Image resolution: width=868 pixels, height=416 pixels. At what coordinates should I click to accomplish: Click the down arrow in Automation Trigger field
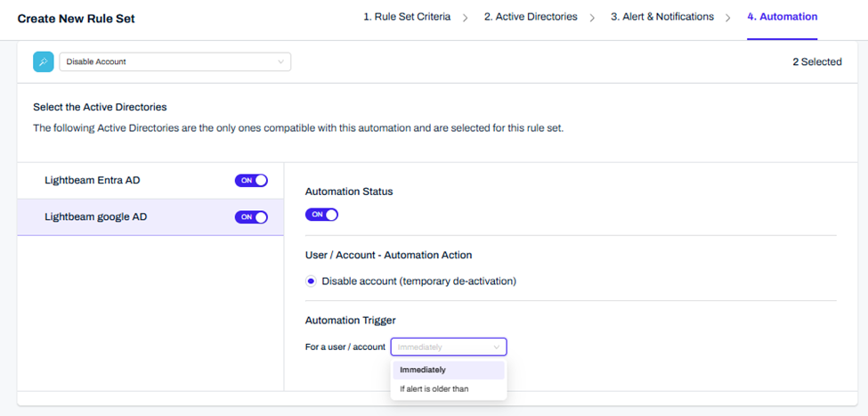[497, 347]
